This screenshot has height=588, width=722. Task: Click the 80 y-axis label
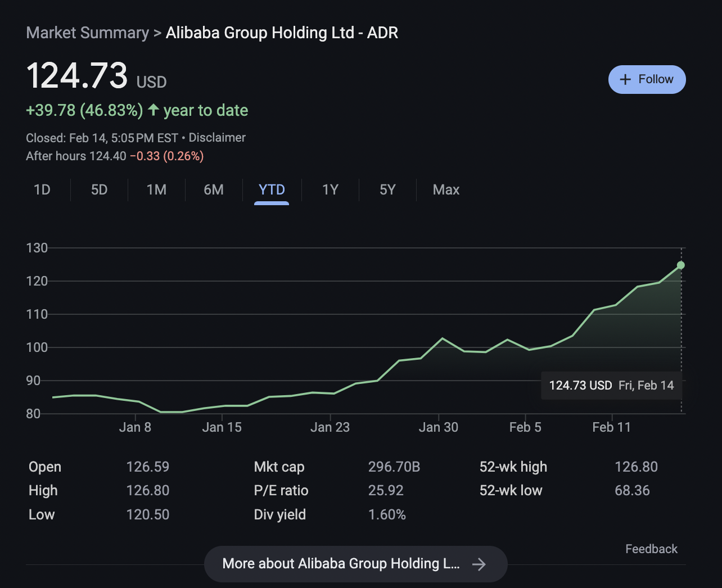[x=34, y=414]
